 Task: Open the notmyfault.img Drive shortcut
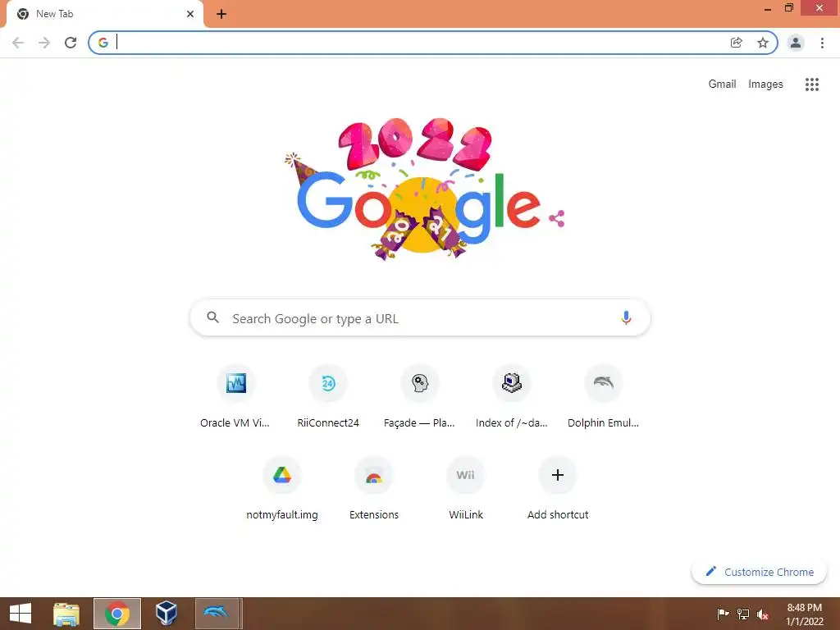pos(282,490)
